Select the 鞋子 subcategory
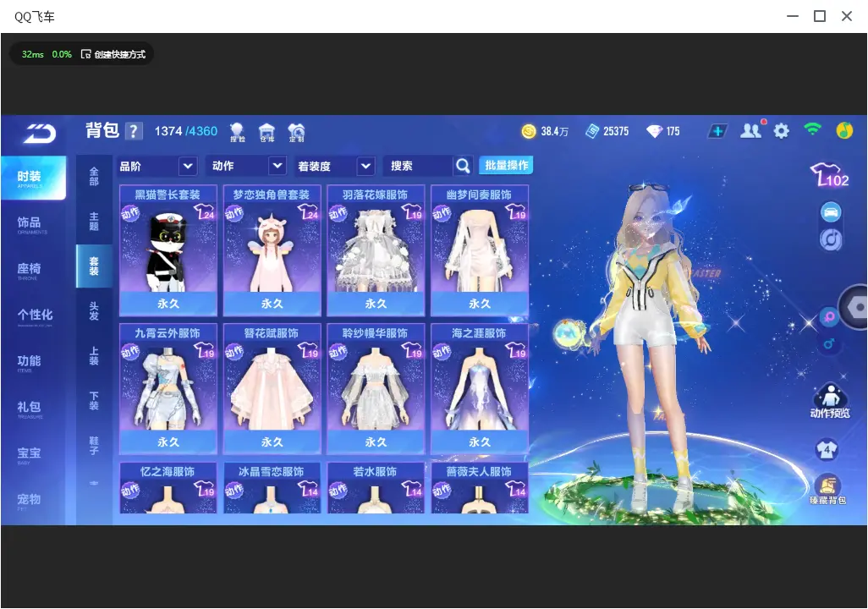Screen dimensions: 868x609 (94, 446)
